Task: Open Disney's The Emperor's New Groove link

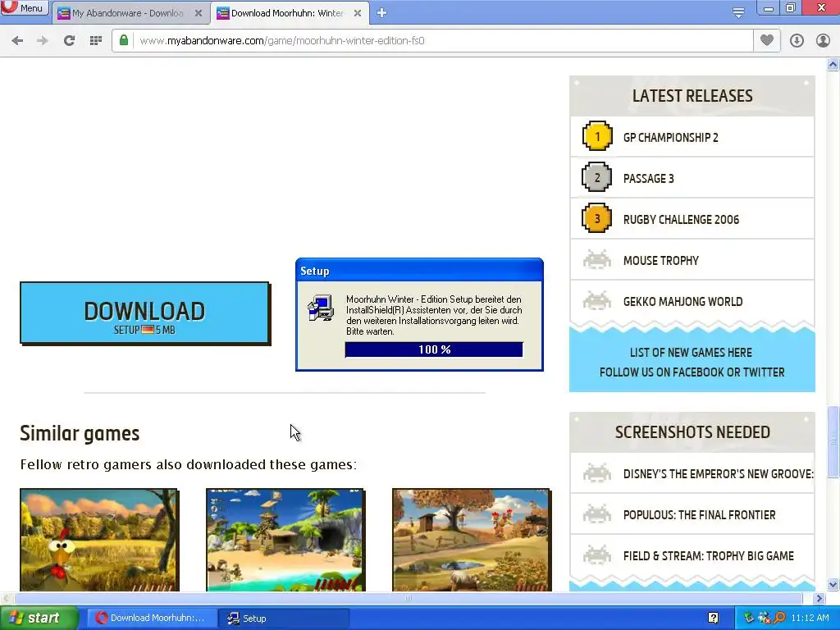Action: pyautogui.click(x=718, y=473)
